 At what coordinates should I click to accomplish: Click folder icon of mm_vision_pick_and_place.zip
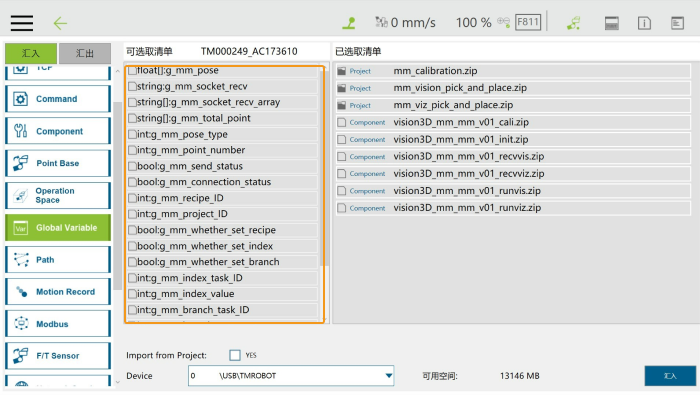(342, 88)
